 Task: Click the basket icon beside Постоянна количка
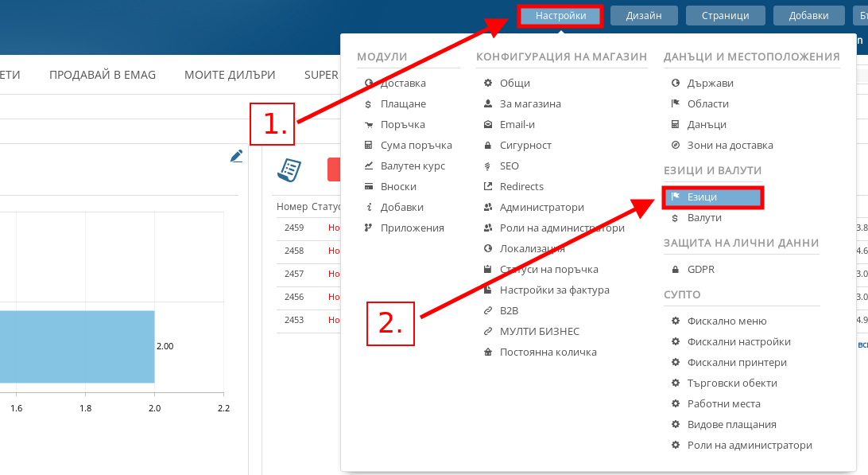point(488,352)
